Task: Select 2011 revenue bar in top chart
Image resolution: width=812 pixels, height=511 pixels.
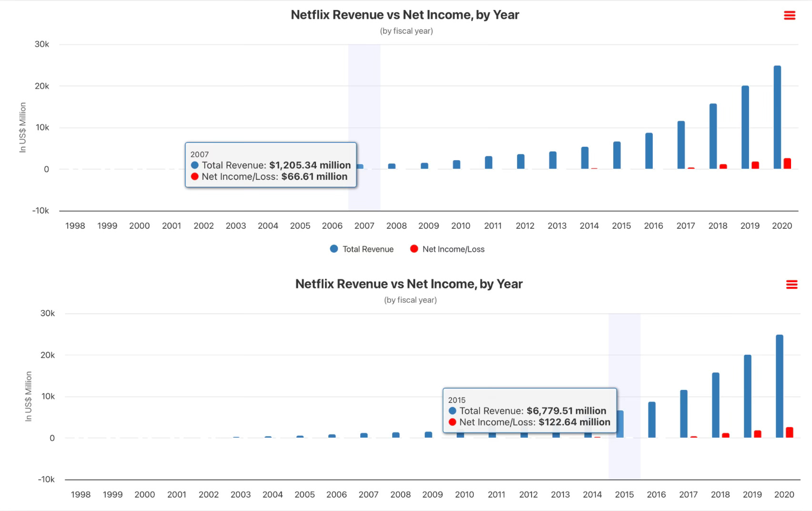Action: coord(488,163)
